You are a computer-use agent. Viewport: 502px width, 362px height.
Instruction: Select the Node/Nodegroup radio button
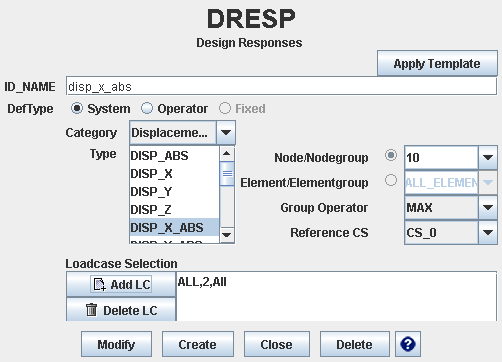[391, 155]
